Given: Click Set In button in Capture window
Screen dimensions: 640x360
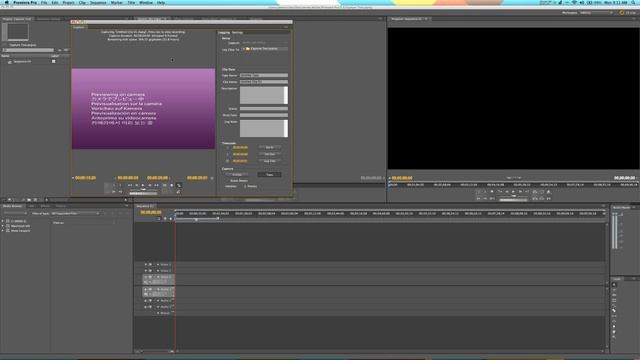Looking at the screenshot, I should [x=269, y=147].
